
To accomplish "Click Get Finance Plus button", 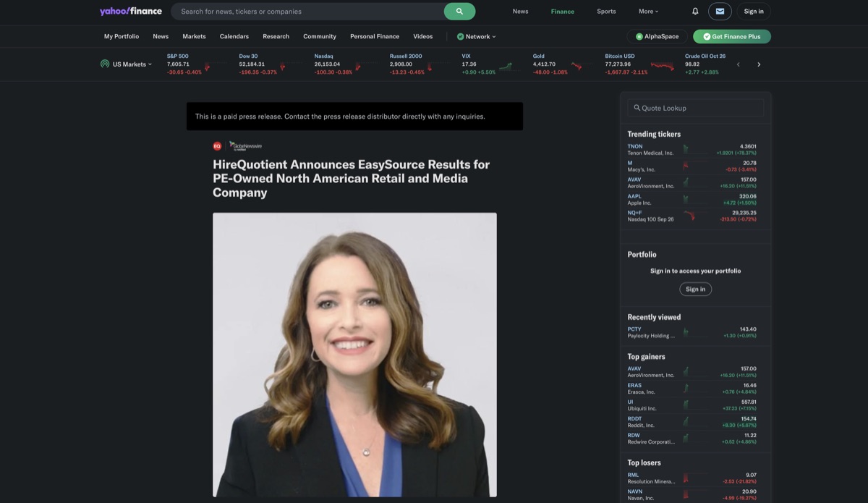I will point(732,36).
